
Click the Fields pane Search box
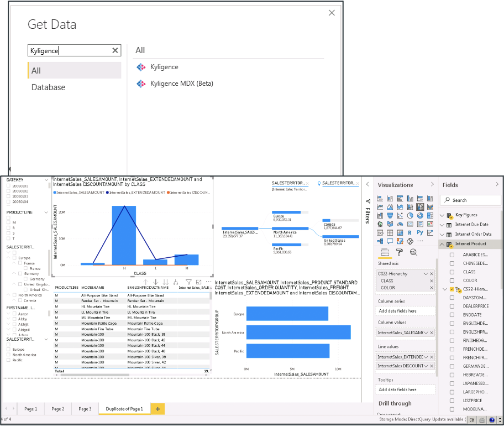coord(471,200)
